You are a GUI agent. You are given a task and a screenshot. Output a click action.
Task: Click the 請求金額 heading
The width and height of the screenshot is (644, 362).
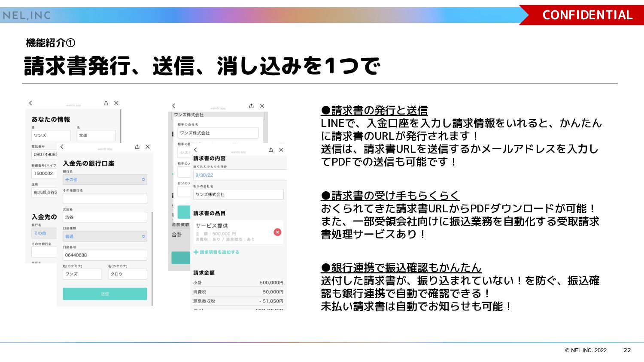[204, 273]
